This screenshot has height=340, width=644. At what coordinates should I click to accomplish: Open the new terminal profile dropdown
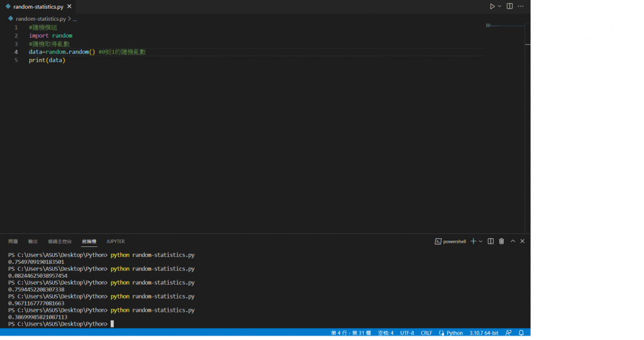480,241
